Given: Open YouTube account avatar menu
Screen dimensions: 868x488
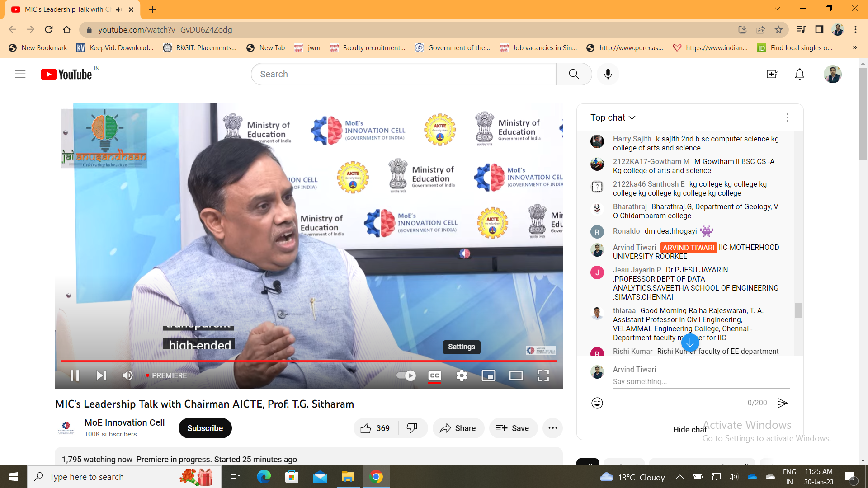Looking at the screenshot, I should tap(832, 74).
